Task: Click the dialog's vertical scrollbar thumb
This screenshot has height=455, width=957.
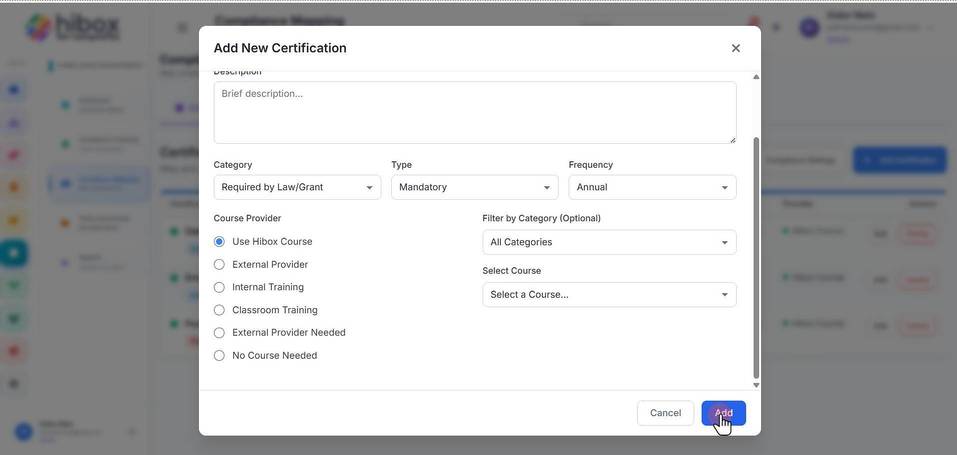Action: [756, 258]
